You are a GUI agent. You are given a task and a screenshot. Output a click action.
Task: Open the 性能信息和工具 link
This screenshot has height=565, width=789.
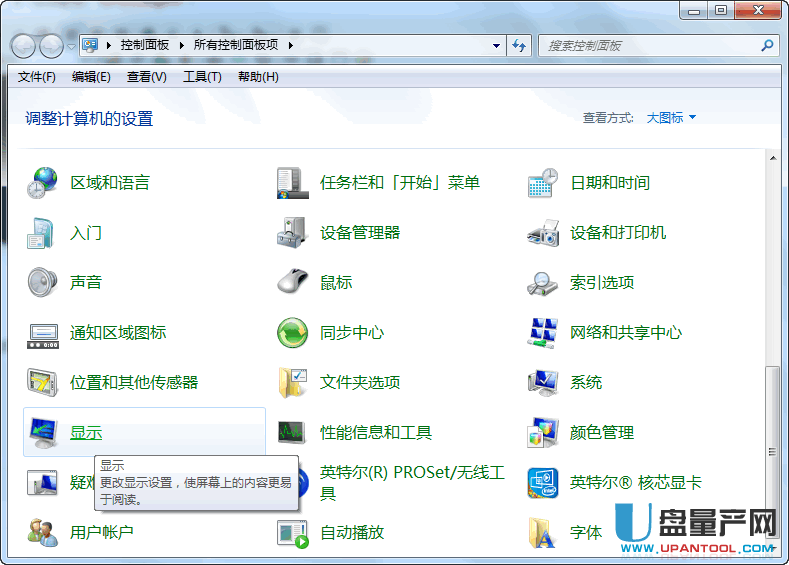tap(376, 433)
